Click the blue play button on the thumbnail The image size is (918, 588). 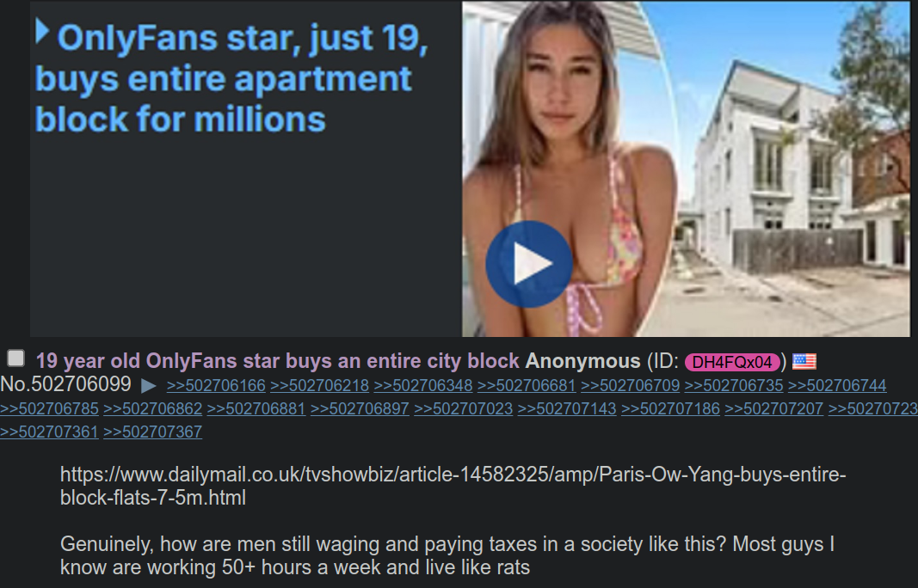coord(528,264)
